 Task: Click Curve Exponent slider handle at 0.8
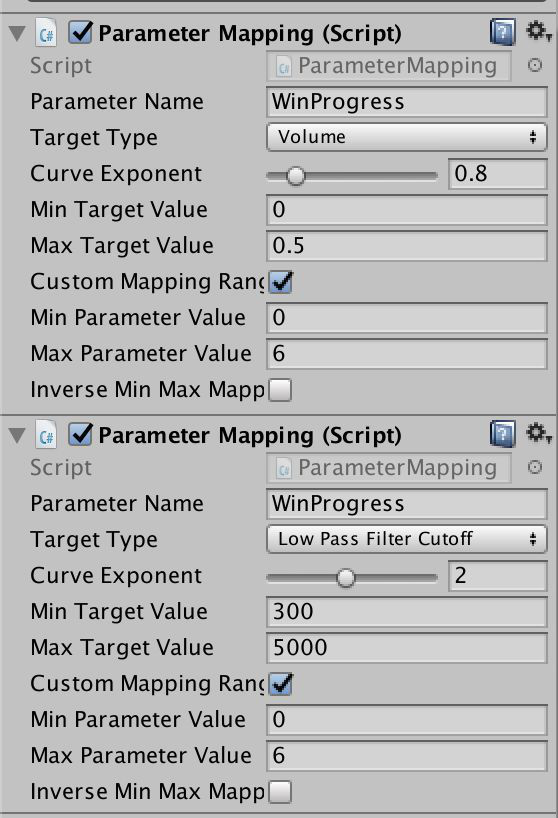296,176
